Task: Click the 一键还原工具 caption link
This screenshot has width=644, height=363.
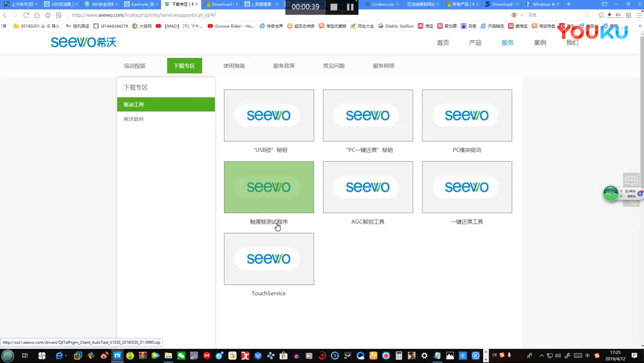Action: coord(467,222)
